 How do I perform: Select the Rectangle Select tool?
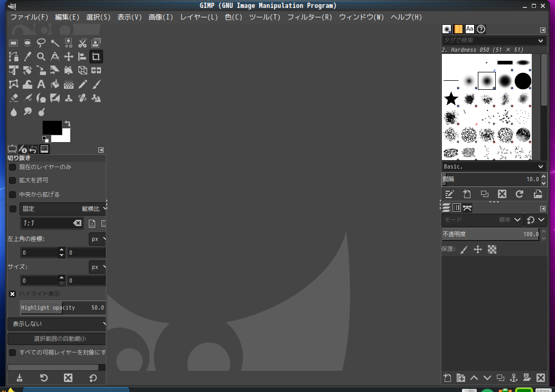[x=13, y=43]
